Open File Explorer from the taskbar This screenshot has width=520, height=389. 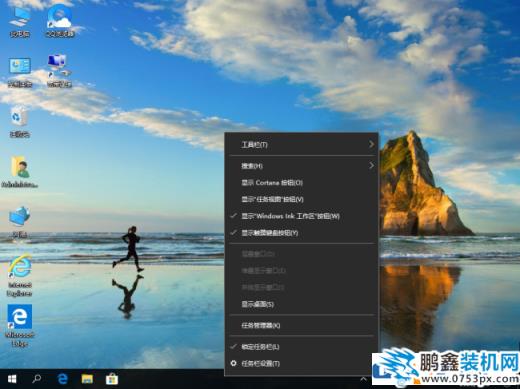[x=87, y=379]
